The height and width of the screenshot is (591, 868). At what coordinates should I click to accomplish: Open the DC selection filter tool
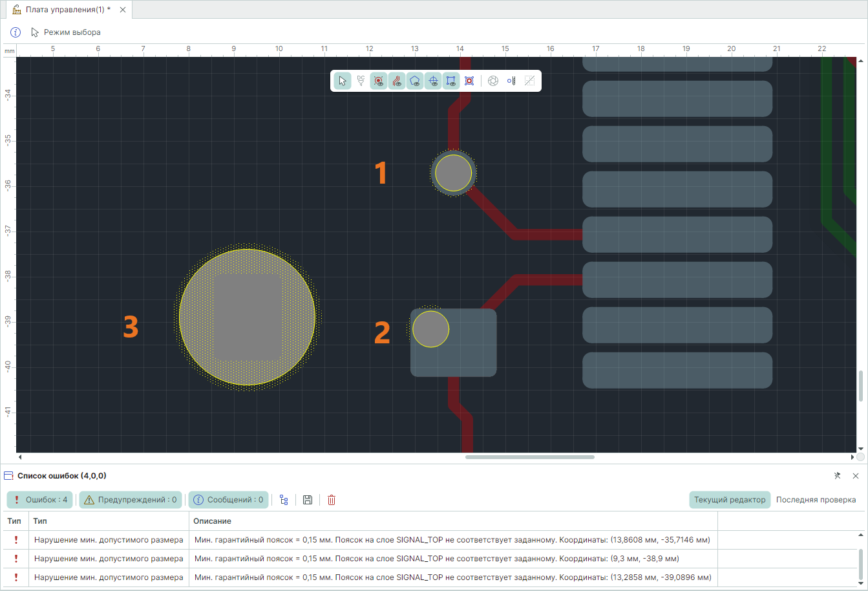coord(361,81)
